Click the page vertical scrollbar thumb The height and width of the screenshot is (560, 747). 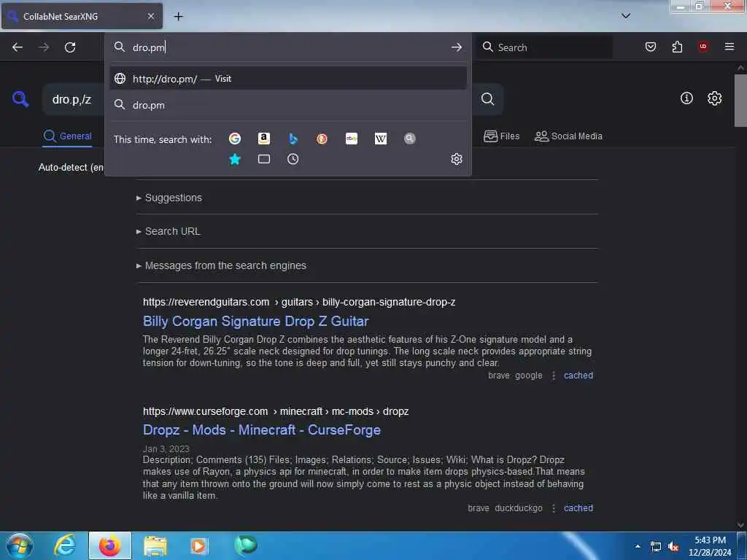[741, 101]
